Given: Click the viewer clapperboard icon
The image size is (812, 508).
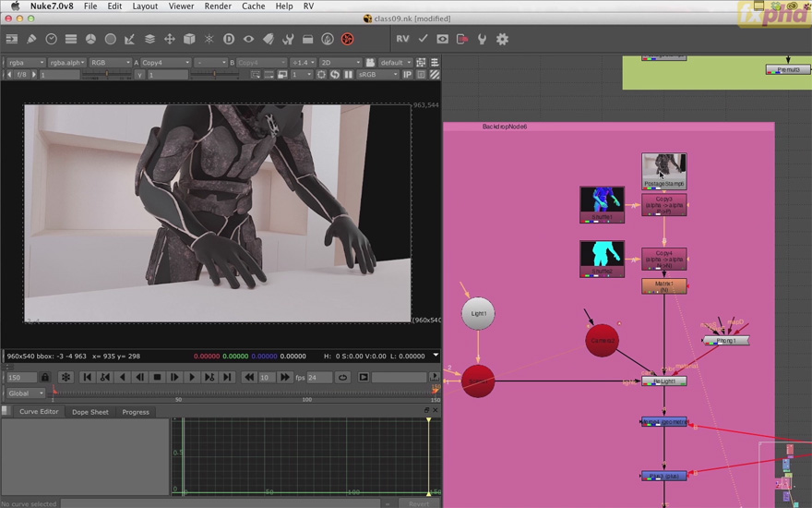Looking at the screenshot, I should [370, 62].
